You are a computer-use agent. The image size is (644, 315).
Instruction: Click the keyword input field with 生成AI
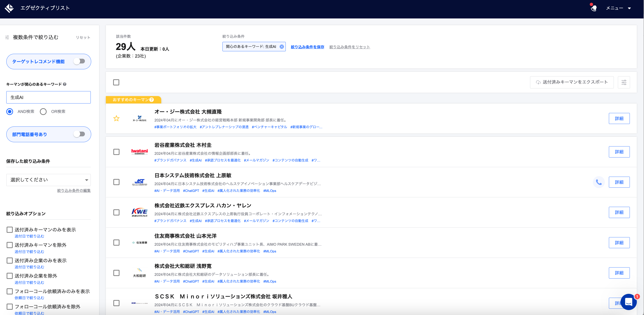pos(48,97)
